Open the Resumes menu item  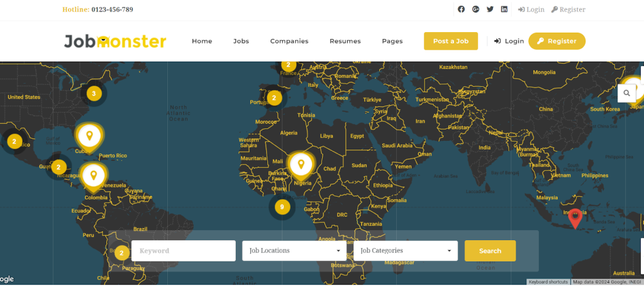pos(345,41)
